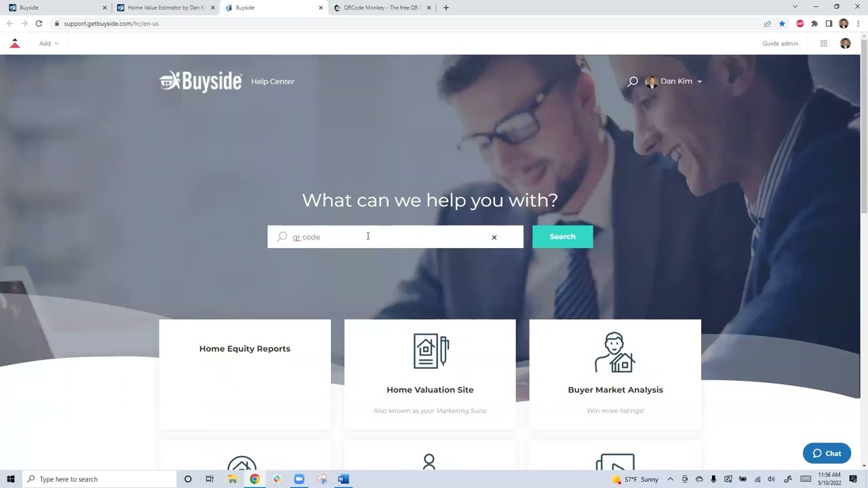
Task: Open the notification center icon
Action: 853,479
